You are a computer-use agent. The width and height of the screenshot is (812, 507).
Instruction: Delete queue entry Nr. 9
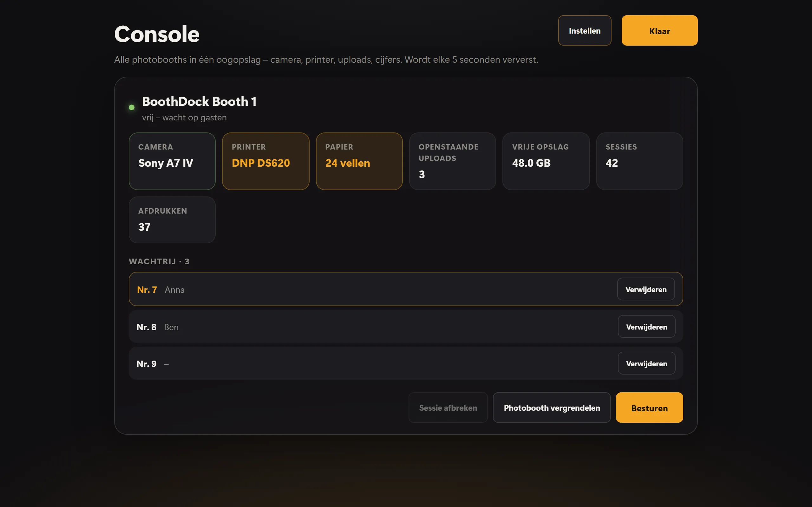pyautogui.click(x=646, y=363)
